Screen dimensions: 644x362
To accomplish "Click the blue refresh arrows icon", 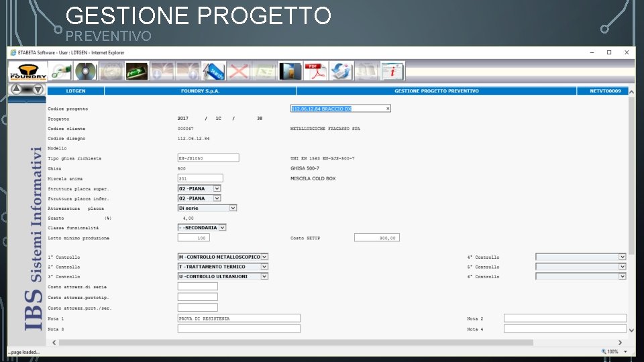I will click(x=341, y=71).
